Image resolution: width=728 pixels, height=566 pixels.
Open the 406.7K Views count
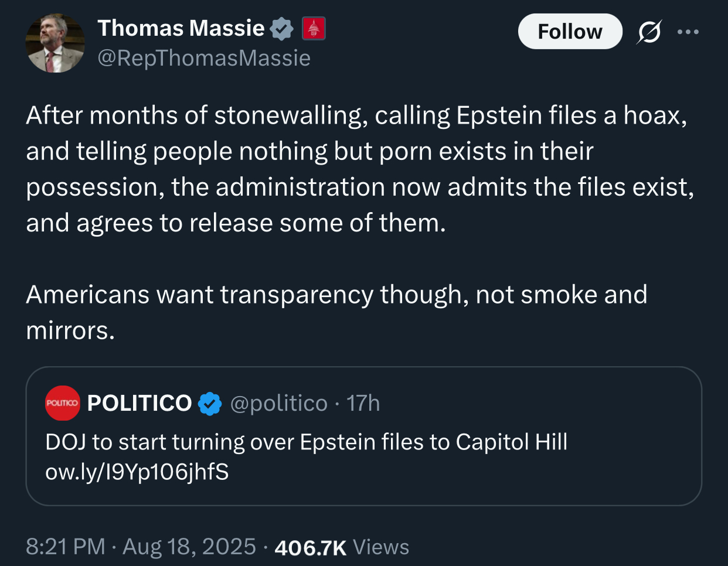pyautogui.click(x=342, y=547)
